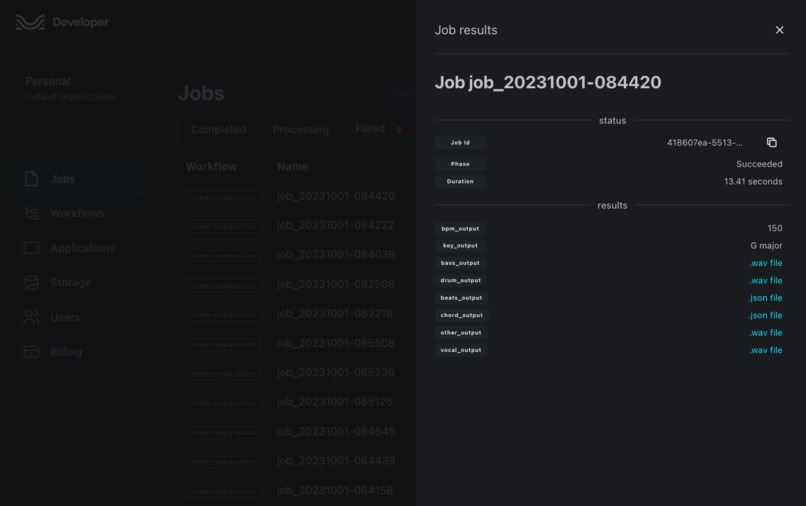Open the beats_output .json file link
Screen dimensions: 806x506
[765, 298]
